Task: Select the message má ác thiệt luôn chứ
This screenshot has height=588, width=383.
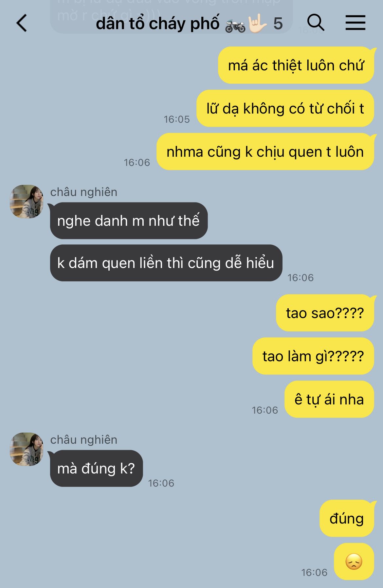Action: (296, 65)
